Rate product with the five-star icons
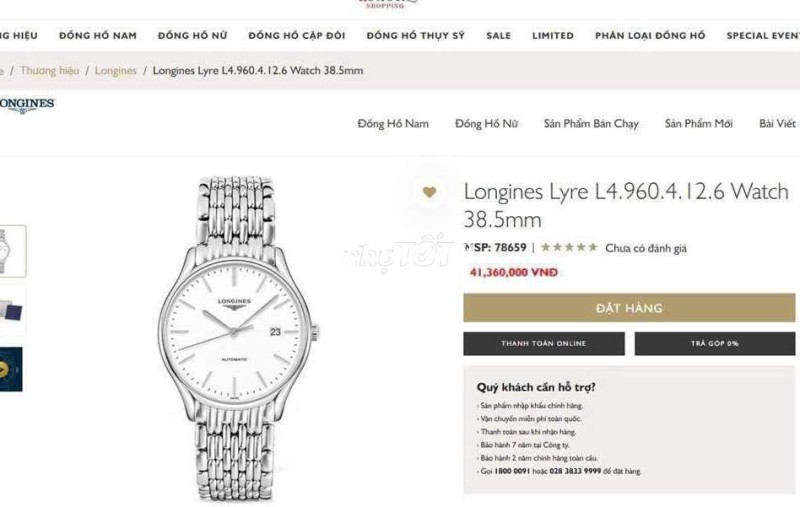 coord(569,247)
